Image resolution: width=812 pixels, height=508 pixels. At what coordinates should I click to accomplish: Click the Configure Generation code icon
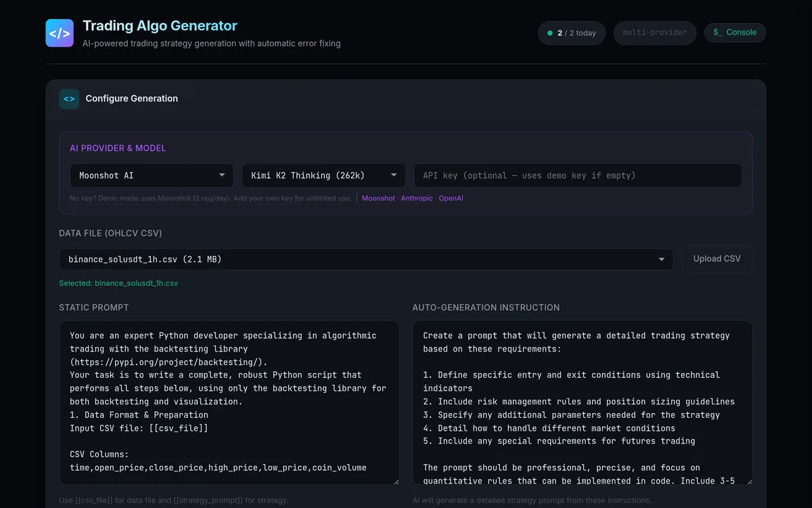pos(69,99)
